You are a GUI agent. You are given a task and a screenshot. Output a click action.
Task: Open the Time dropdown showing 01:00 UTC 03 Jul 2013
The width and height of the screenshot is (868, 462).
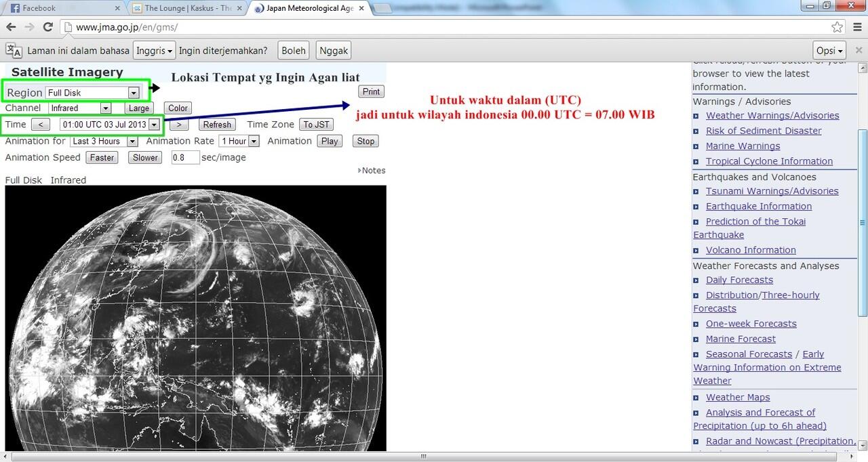point(110,125)
